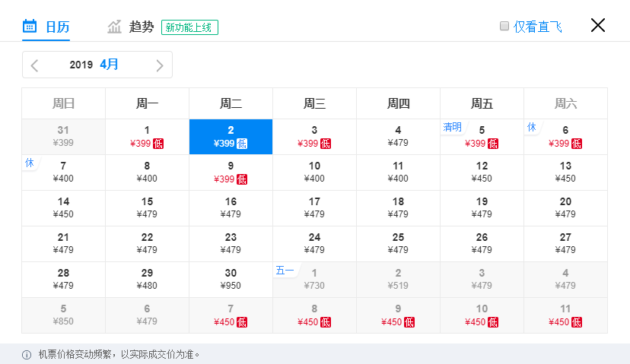
Task: Click the info icon beside 机票价格变动频繁
Action: click(27, 355)
